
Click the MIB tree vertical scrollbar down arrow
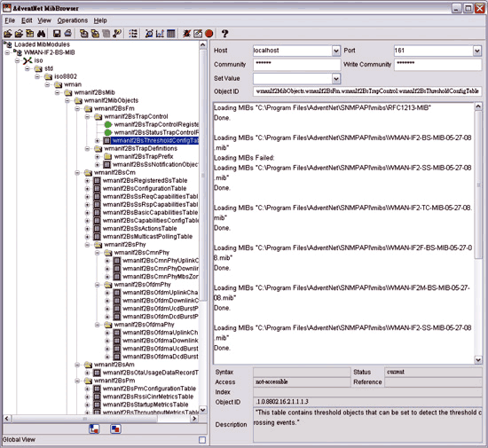pyautogui.click(x=202, y=410)
